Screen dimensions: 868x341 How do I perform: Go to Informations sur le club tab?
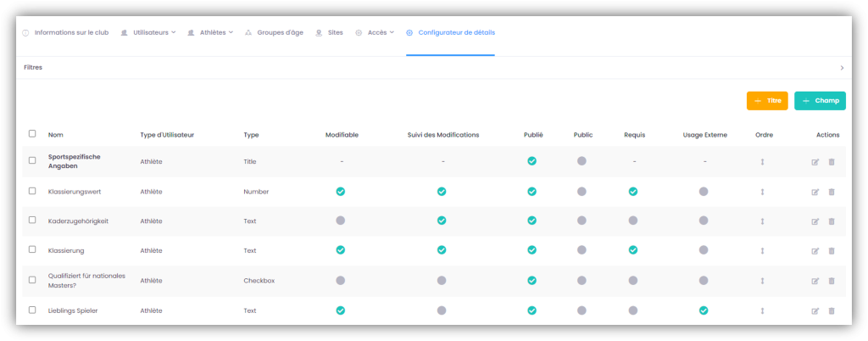65,32
